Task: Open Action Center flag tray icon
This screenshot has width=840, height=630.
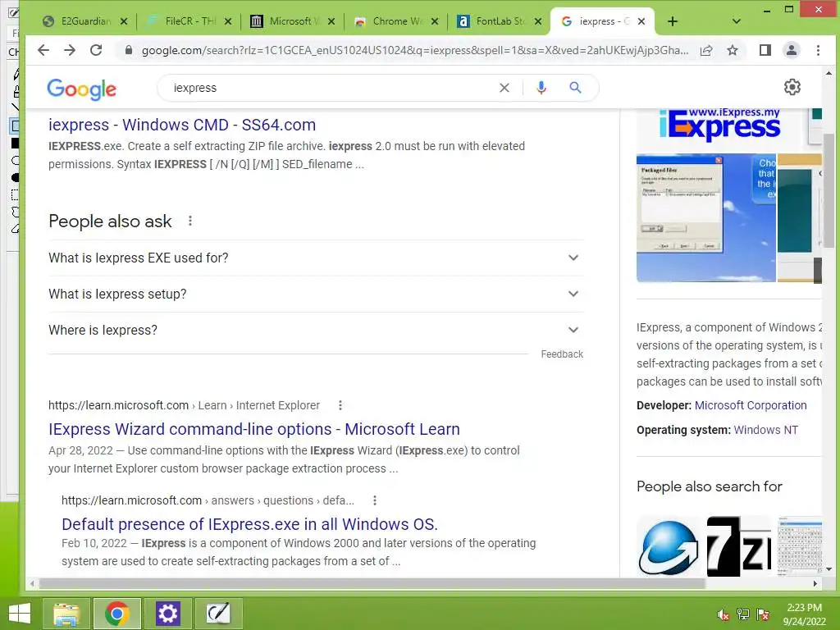Action: click(x=763, y=614)
